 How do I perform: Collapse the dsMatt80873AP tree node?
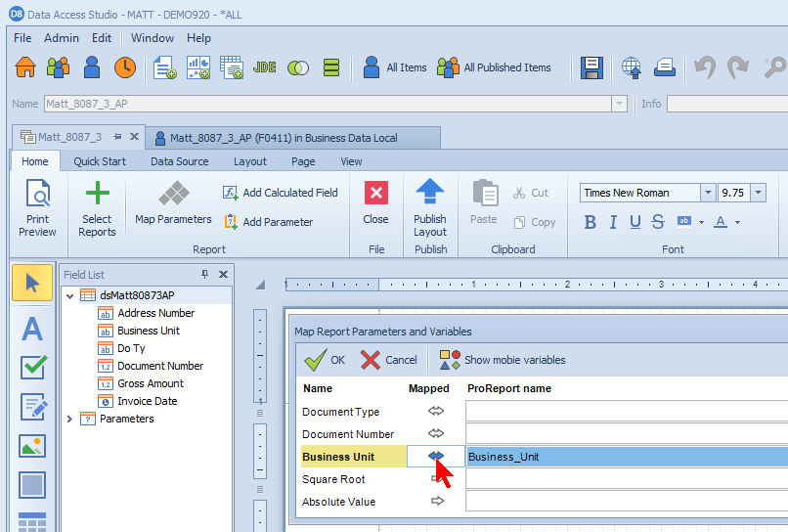pyautogui.click(x=69, y=295)
